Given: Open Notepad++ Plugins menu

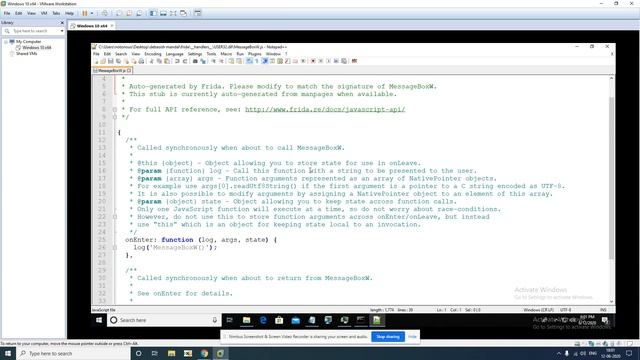Looking at the screenshot, I should point(254,54).
